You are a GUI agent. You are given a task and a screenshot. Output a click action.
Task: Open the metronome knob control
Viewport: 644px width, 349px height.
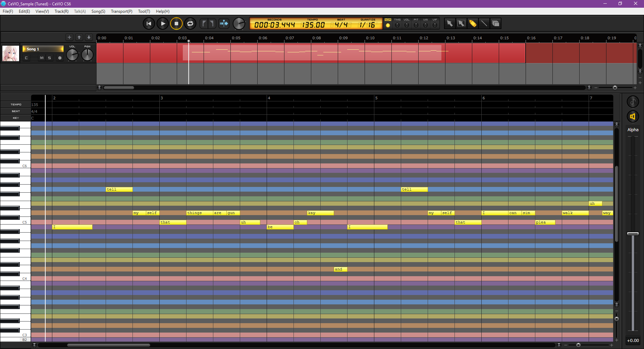(239, 23)
